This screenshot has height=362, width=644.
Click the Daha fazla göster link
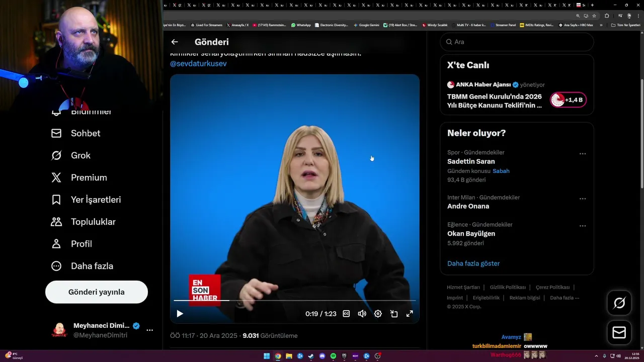coord(473,263)
